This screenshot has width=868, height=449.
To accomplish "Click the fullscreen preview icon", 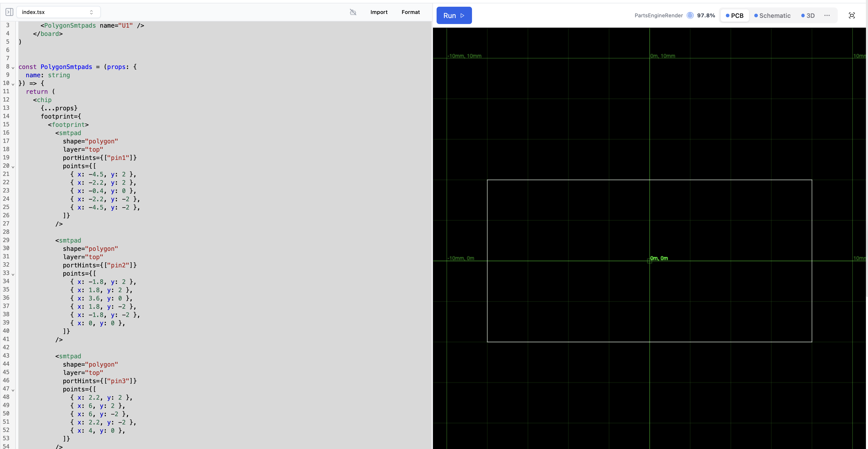I will tap(851, 16).
